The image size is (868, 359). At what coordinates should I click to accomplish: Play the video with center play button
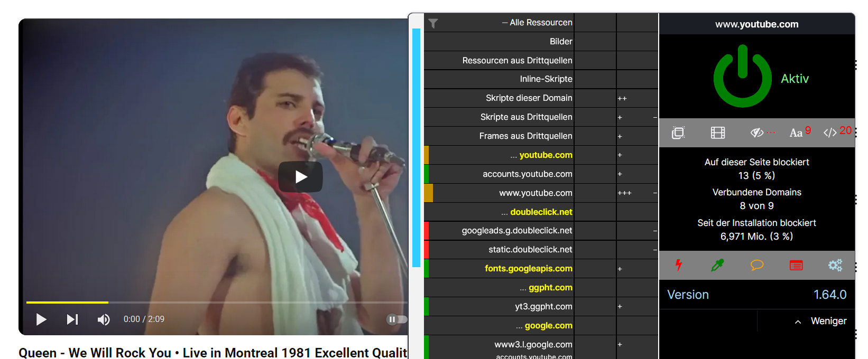coord(301,177)
